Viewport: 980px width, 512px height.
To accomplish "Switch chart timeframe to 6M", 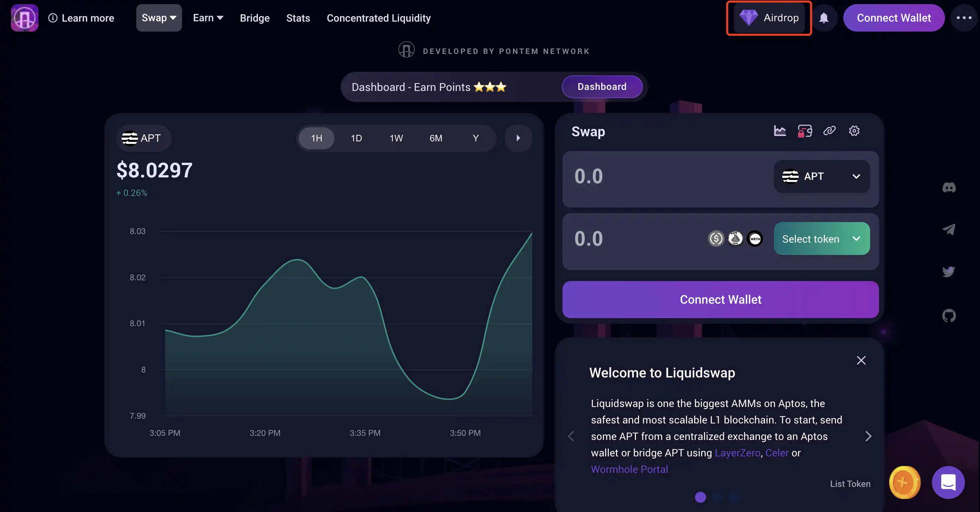I will coord(436,138).
